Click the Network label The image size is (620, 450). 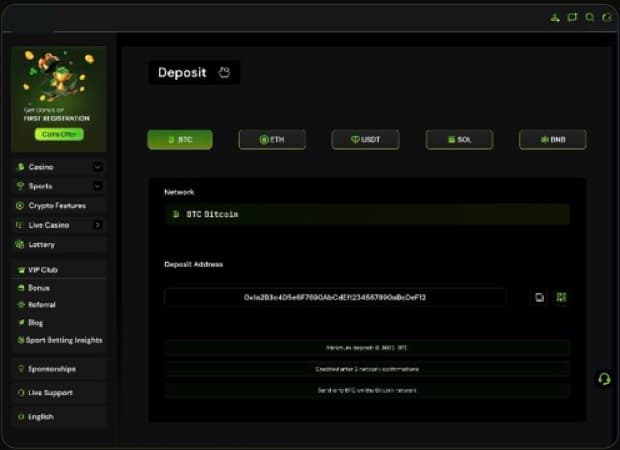179,192
